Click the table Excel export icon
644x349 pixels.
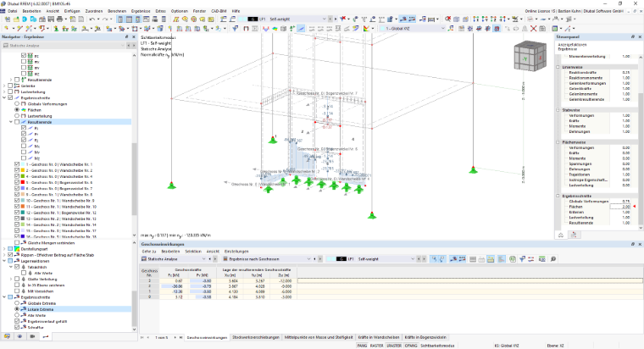coord(513,259)
